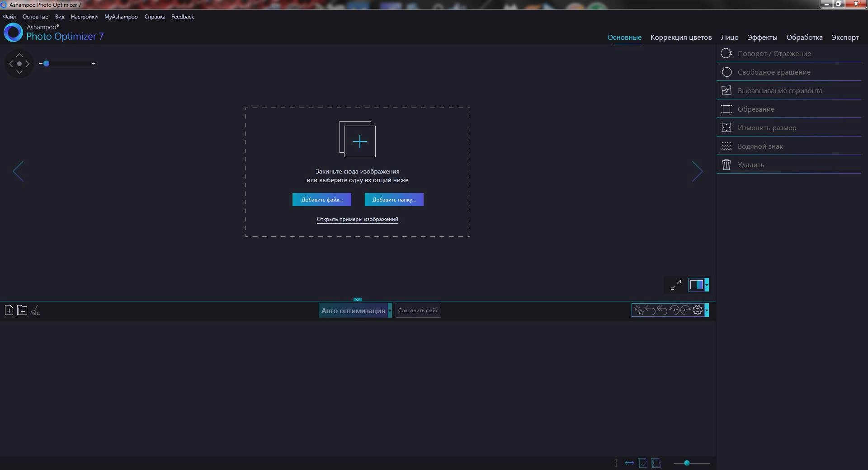
Task: Open Resize tool (Изменить размер)
Action: click(789, 127)
